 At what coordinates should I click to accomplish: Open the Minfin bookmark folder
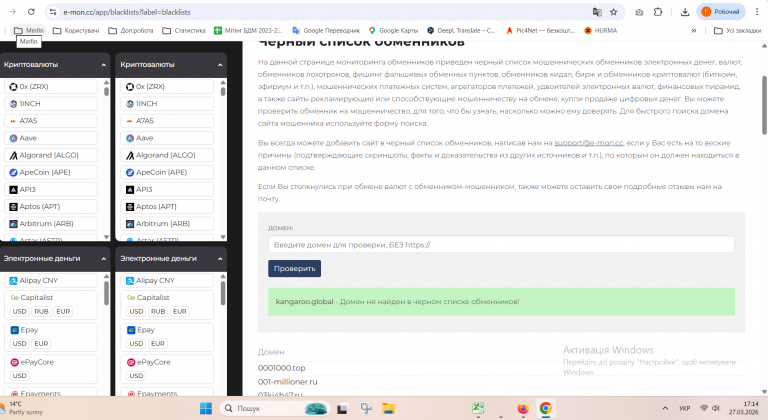pos(28,30)
